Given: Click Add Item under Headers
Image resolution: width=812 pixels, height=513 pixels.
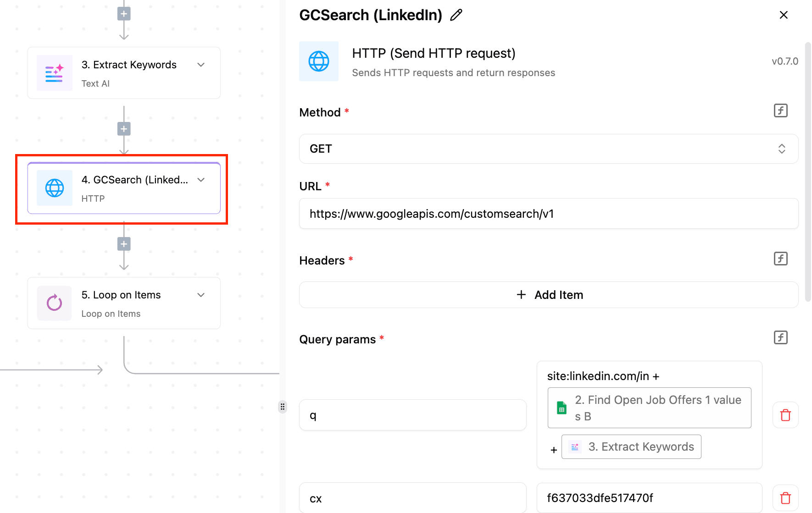Looking at the screenshot, I should (x=549, y=295).
